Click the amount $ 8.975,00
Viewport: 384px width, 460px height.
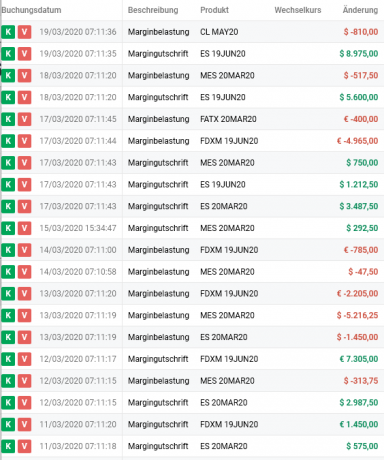click(x=359, y=54)
